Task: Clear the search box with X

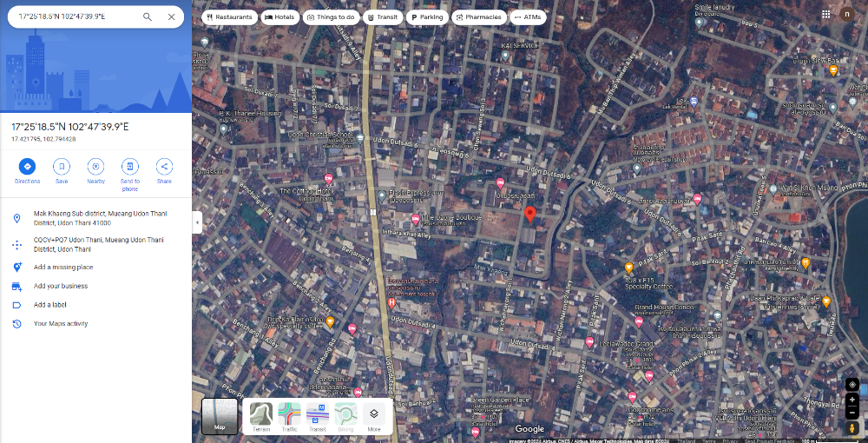Action: [171, 17]
